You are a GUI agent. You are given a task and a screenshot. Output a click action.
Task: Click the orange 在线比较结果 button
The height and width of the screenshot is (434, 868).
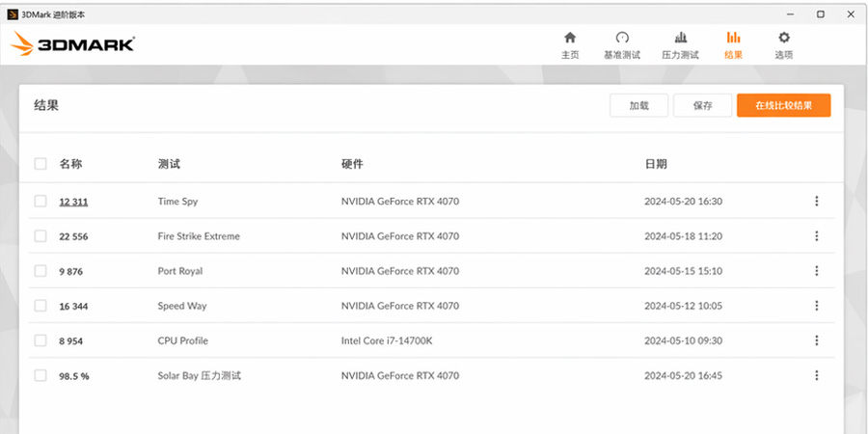click(x=783, y=105)
